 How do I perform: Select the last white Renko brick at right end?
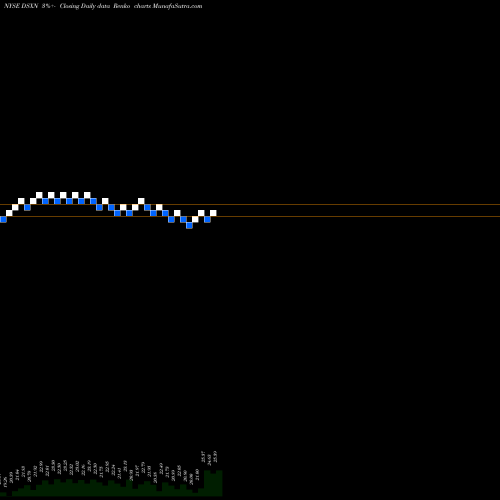click(x=213, y=213)
